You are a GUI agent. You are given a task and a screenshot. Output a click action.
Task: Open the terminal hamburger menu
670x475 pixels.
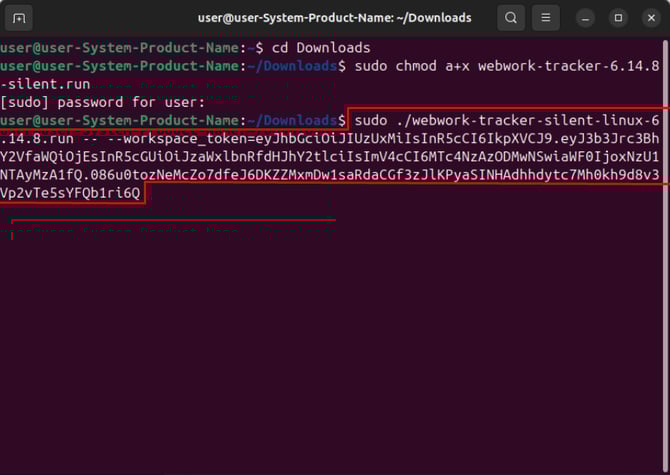[546, 18]
